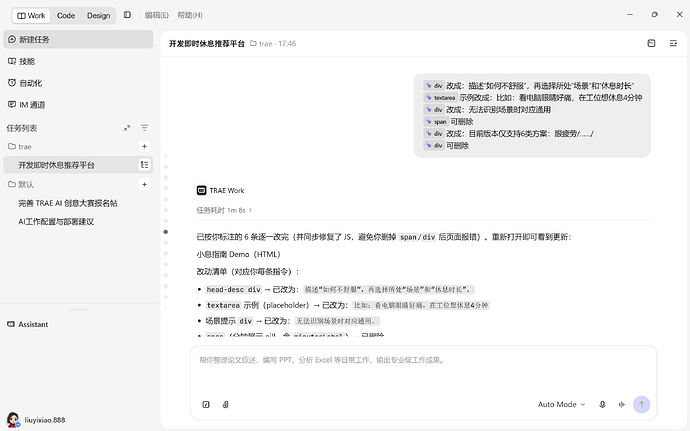Open the preview panel icon in header
The height and width of the screenshot is (431, 690).
(651, 43)
